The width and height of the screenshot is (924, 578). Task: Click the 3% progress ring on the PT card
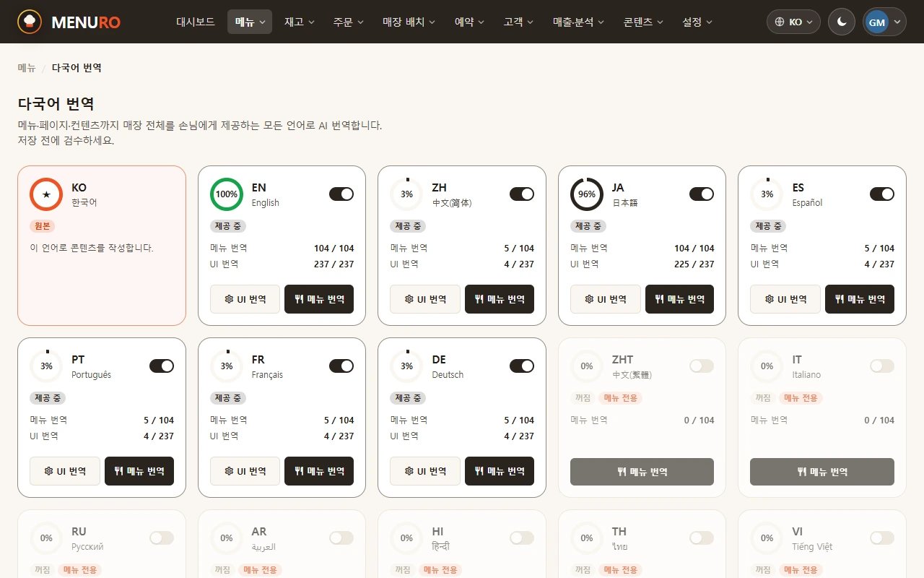click(46, 366)
